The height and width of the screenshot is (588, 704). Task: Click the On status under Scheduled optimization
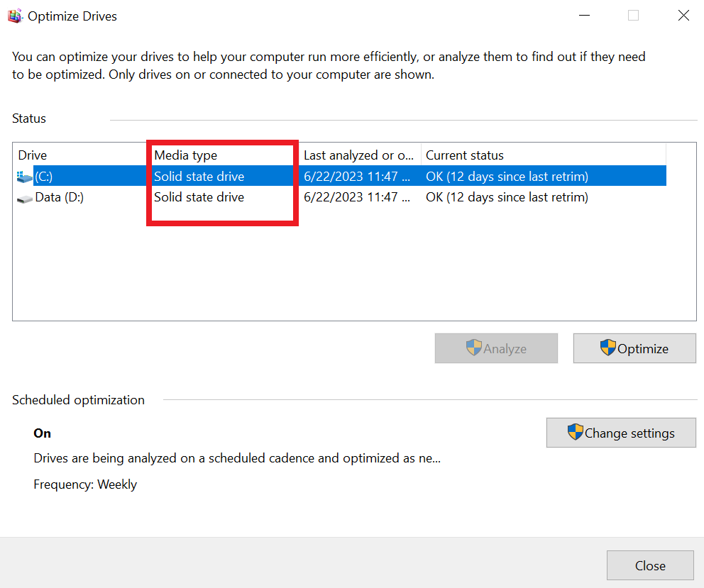click(x=42, y=433)
